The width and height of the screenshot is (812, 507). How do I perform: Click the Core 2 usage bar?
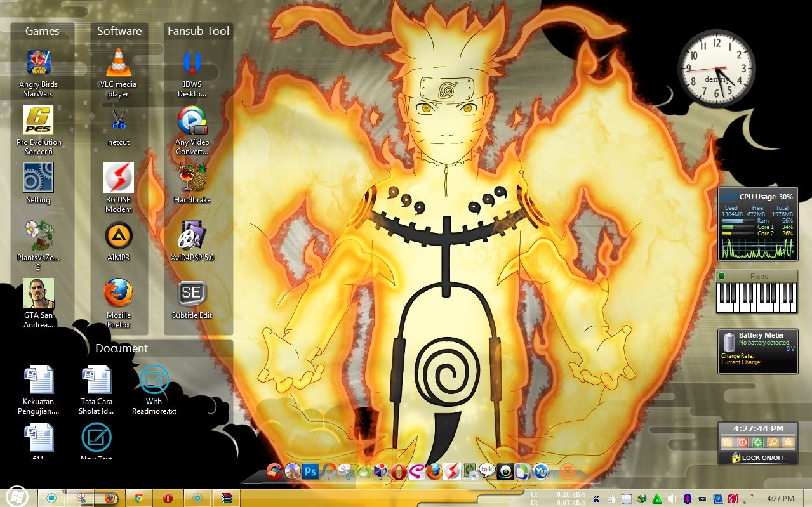tap(738, 234)
